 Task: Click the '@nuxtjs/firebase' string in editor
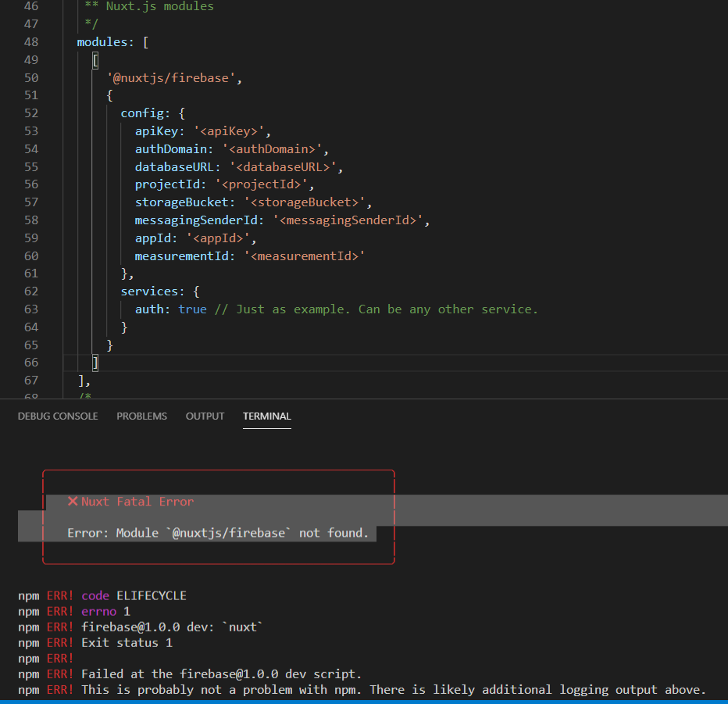click(171, 78)
